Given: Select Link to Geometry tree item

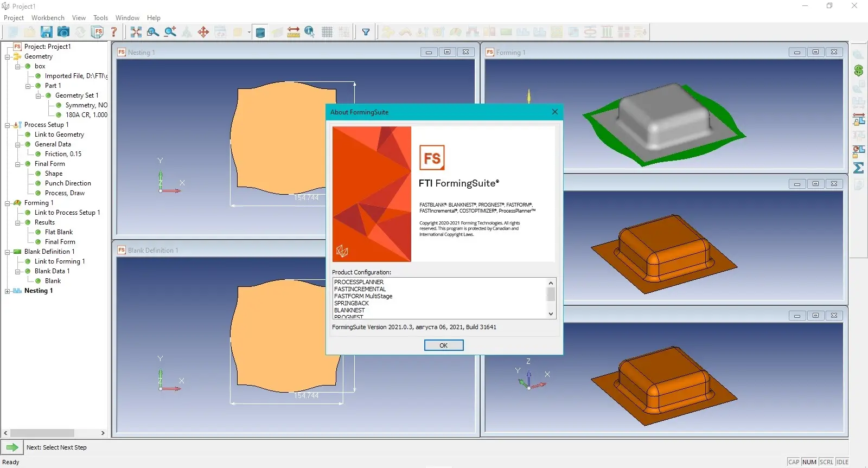Looking at the screenshot, I should pos(59,134).
